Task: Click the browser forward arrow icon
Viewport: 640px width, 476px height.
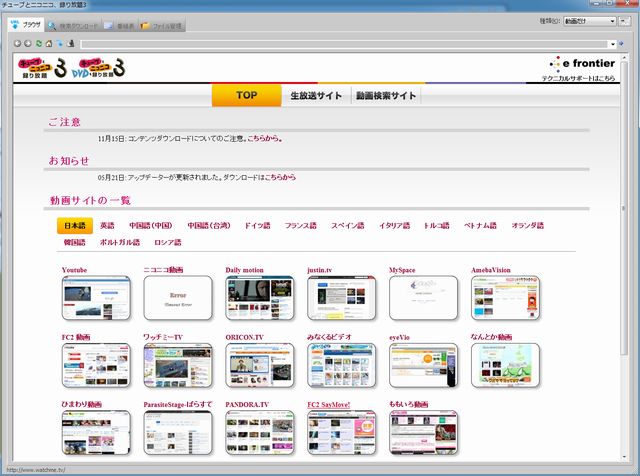Action: (x=28, y=43)
